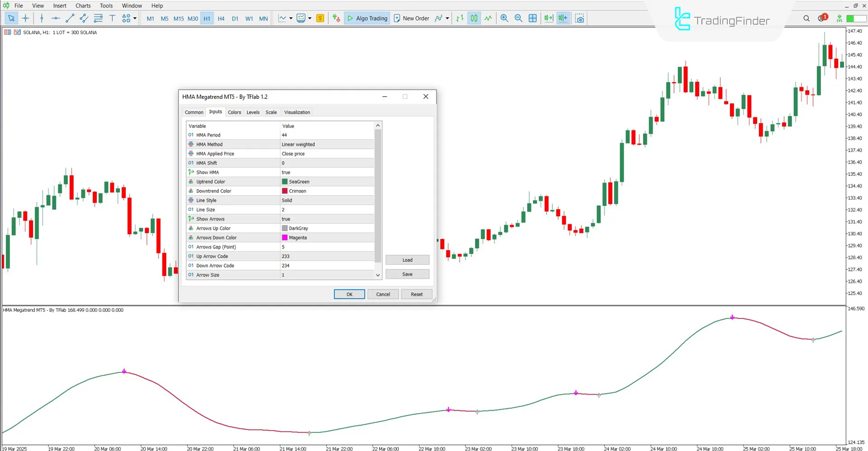The height and width of the screenshot is (451, 868).
Task: Expand the shapes tool dropdown
Action: coord(134,18)
